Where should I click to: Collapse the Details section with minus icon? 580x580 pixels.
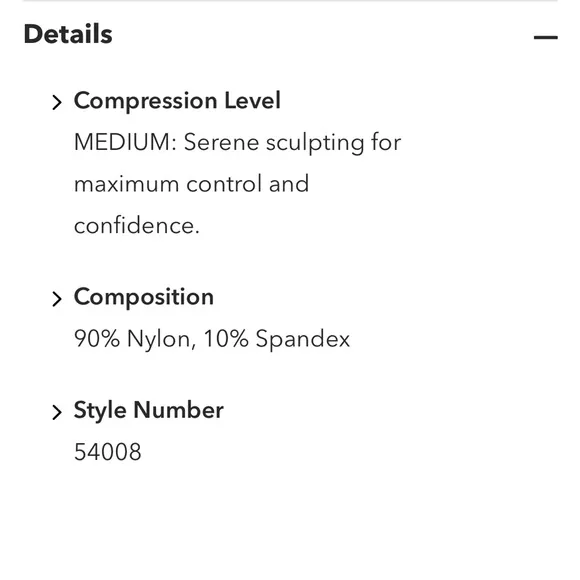546,37
